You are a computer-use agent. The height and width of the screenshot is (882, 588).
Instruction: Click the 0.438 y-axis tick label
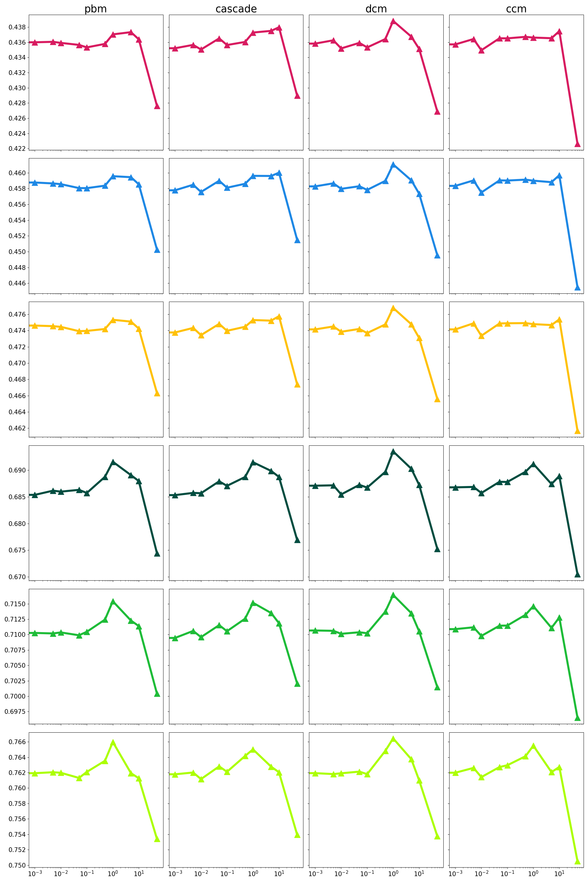[17, 27]
